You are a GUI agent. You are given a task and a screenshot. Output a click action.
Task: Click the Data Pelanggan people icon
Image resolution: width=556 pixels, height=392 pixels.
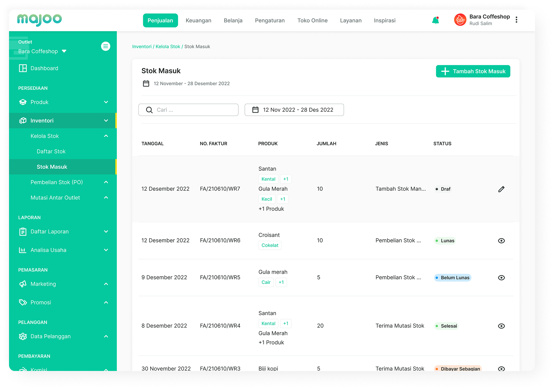23,336
